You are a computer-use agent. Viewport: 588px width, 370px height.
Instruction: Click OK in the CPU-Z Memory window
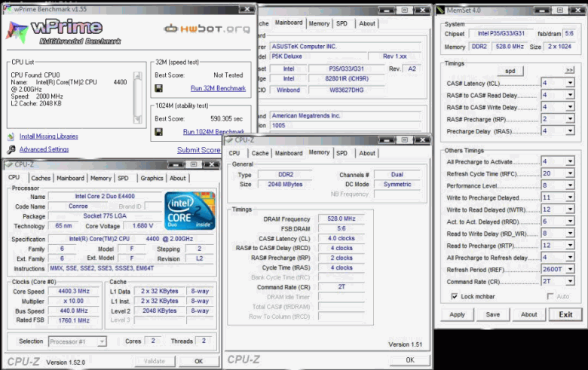tap(410, 360)
